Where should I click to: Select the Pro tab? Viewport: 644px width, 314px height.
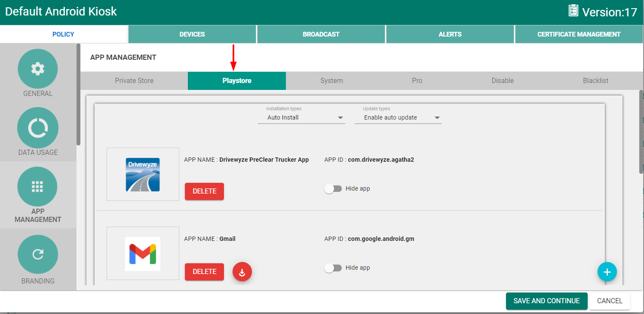tap(417, 81)
